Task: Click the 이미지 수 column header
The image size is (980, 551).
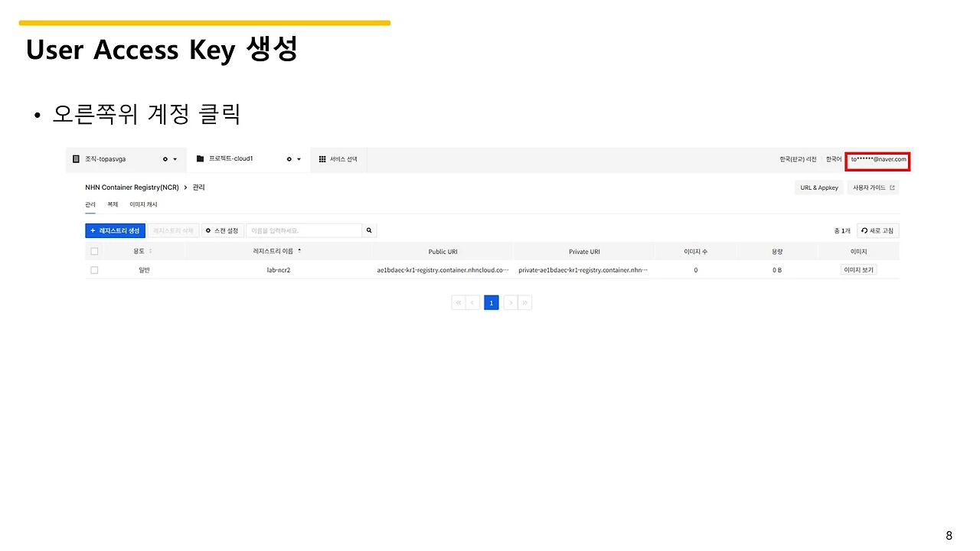Action: pos(695,251)
